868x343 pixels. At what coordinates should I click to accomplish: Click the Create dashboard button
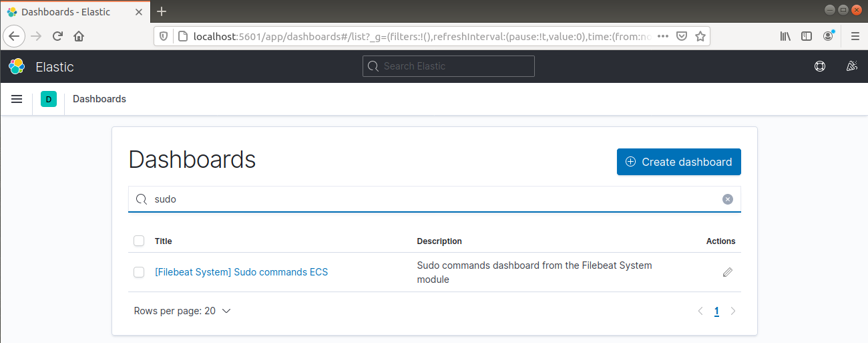[x=679, y=162]
